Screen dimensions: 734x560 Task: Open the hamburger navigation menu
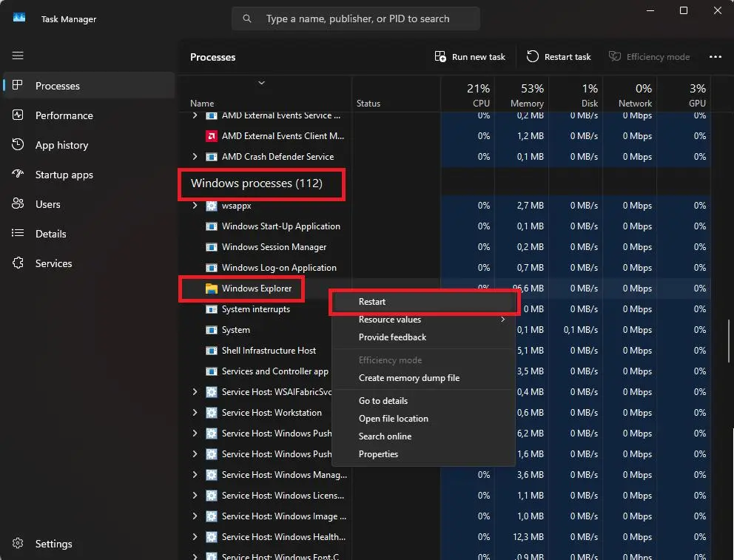tap(18, 55)
